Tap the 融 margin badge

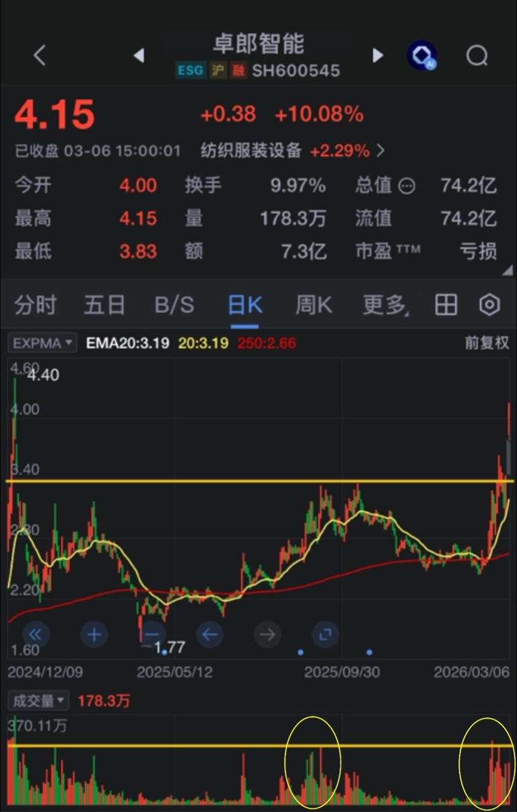238,71
